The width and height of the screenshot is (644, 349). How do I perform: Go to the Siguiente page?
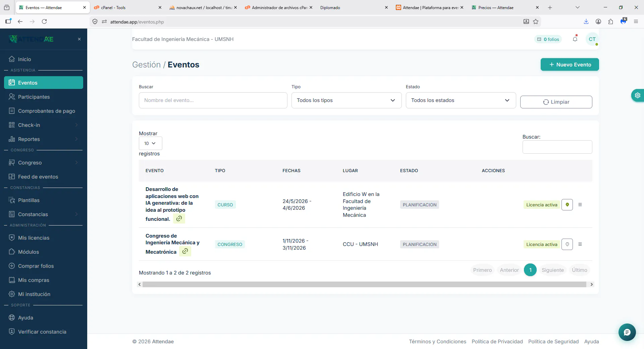click(x=552, y=270)
